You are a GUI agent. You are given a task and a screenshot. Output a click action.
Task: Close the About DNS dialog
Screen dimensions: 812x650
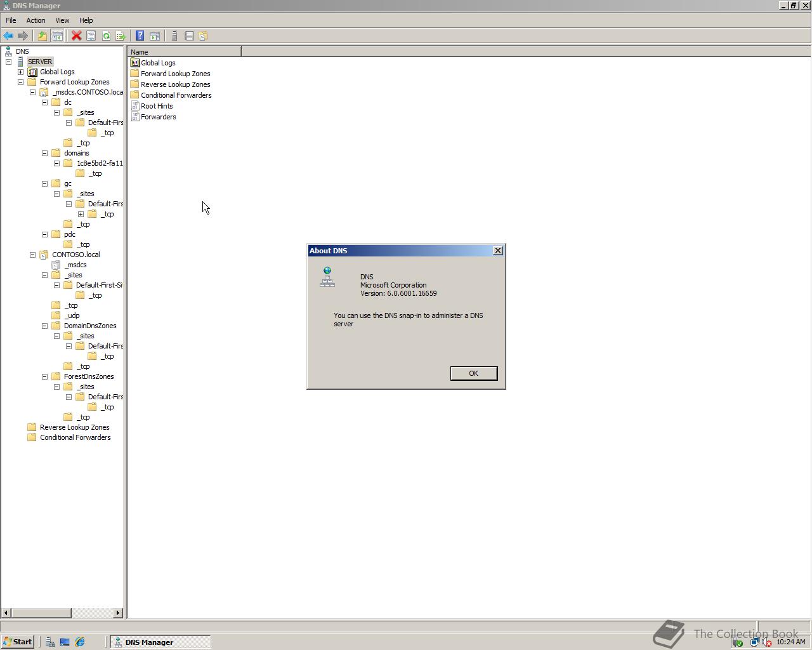click(x=498, y=251)
